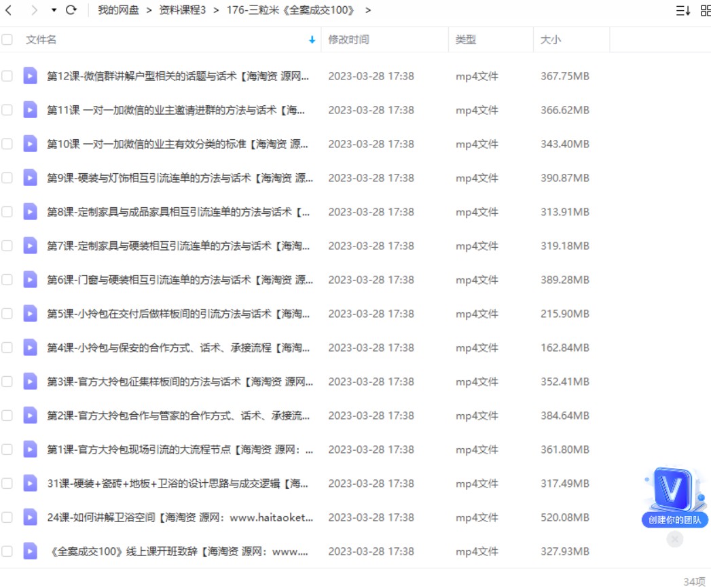Sort by the 文件名 column
Screen dimensions: 711x588
click(x=41, y=39)
